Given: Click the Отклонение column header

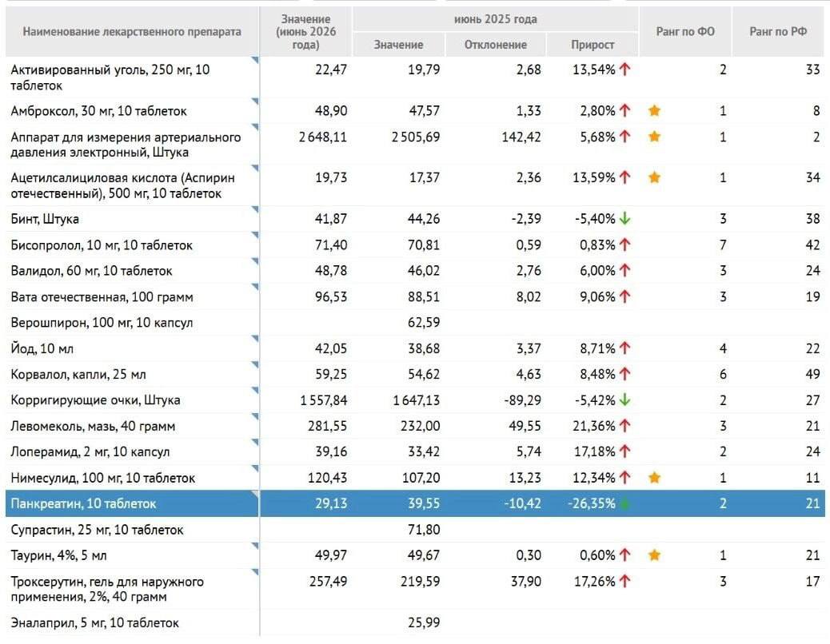Looking at the screenshot, I should click(496, 45).
